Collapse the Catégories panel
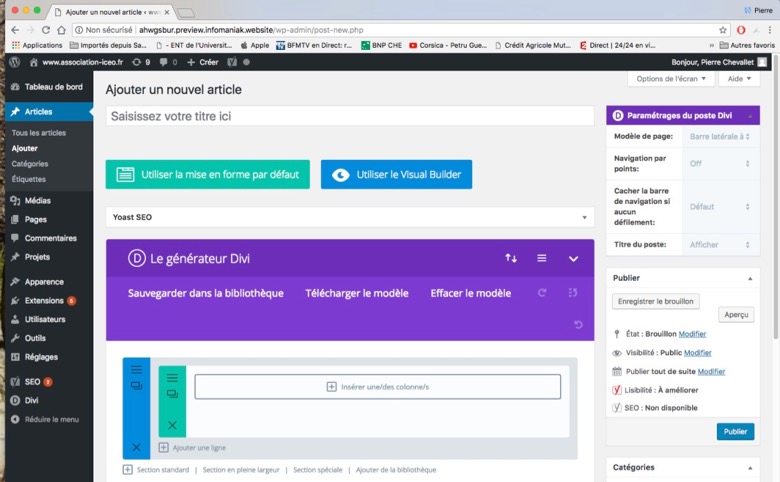This screenshot has height=482, width=780. click(x=750, y=468)
